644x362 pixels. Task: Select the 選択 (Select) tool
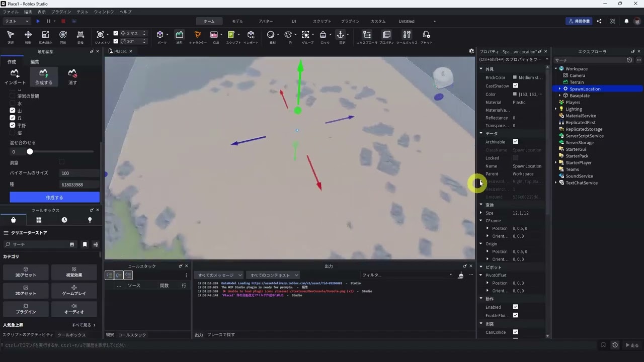(11, 37)
